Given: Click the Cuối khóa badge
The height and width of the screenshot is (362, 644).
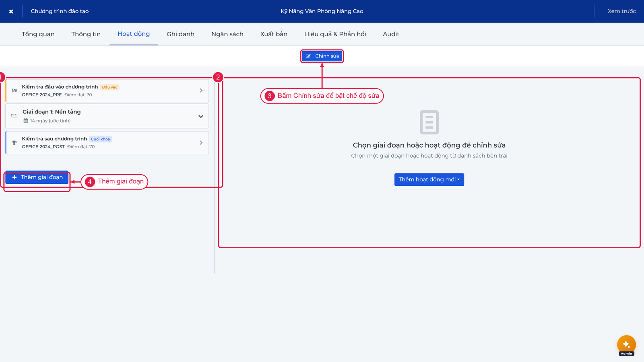Looking at the screenshot, I should [x=100, y=139].
